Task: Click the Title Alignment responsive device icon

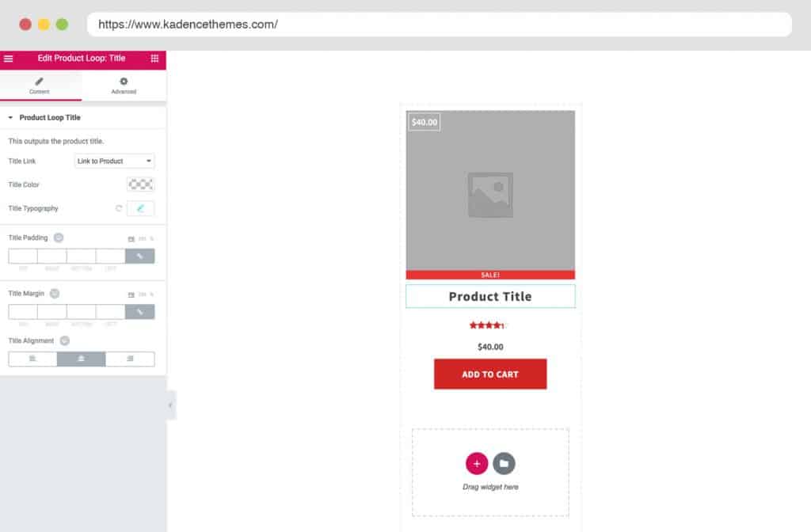Action: pos(65,340)
